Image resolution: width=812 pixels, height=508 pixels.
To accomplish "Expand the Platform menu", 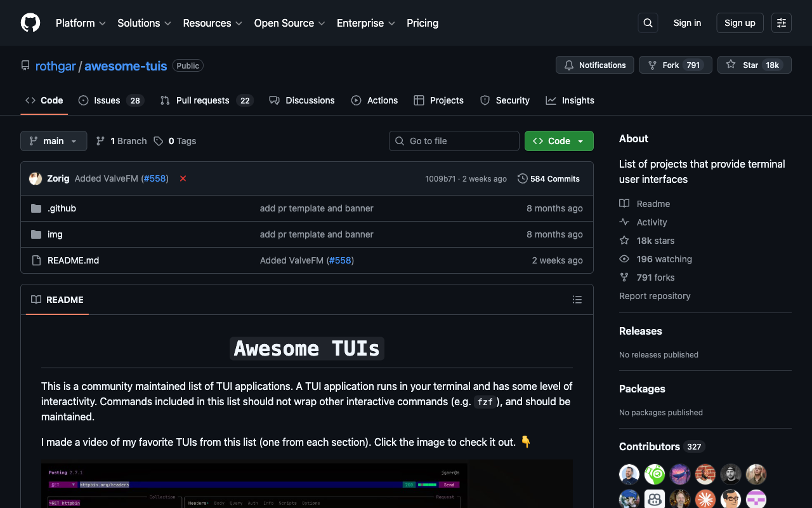I will pyautogui.click(x=81, y=23).
